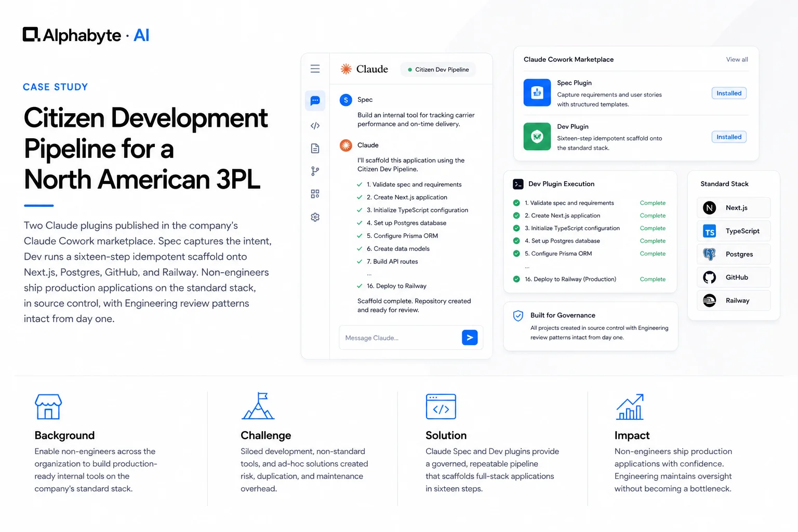Click checkmark beside chat step 6. Create data models
Image resolution: width=798 pixels, height=532 pixels.
pyautogui.click(x=360, y=249)
